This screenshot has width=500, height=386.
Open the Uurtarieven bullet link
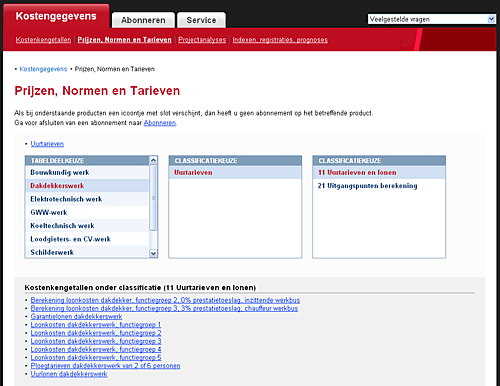[47, 144]
